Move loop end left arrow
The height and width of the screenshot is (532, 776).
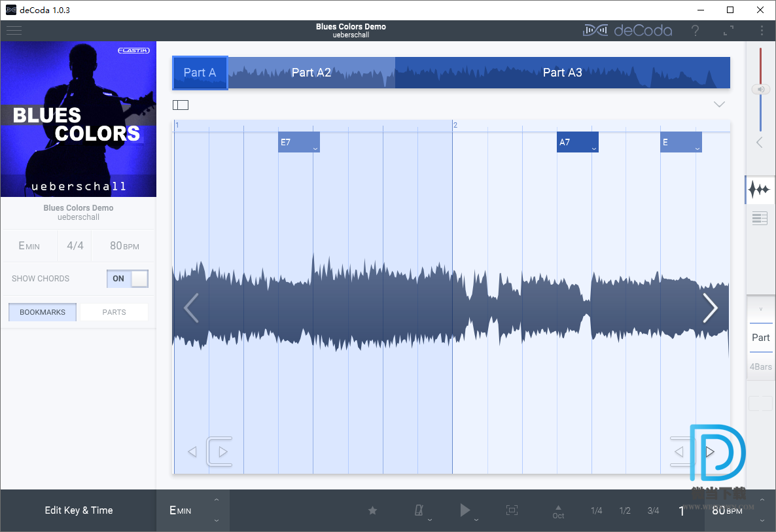(679, 452)
